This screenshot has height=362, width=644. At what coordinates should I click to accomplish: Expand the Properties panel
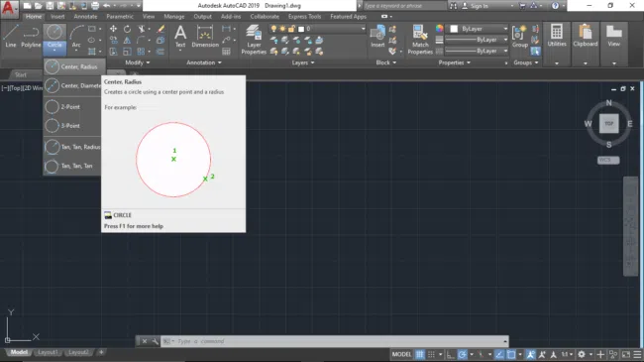pyautogui.click(x=454, y=62)
